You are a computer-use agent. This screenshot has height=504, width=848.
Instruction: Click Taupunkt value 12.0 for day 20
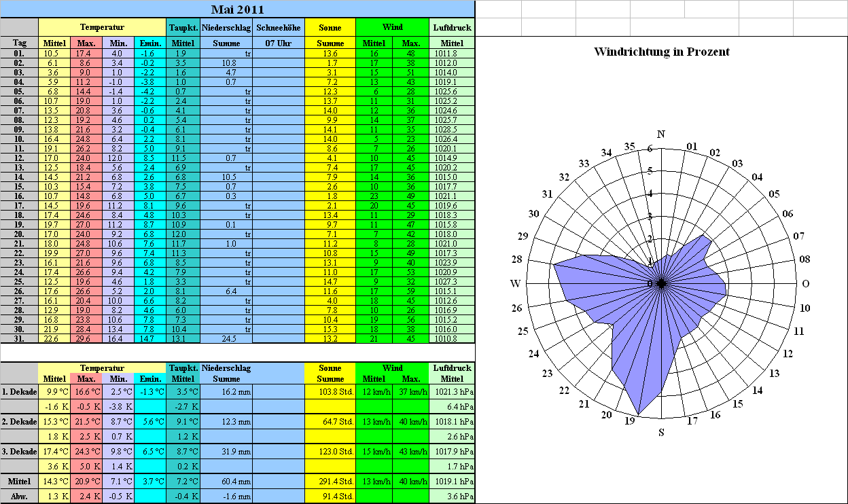(183, 234)
